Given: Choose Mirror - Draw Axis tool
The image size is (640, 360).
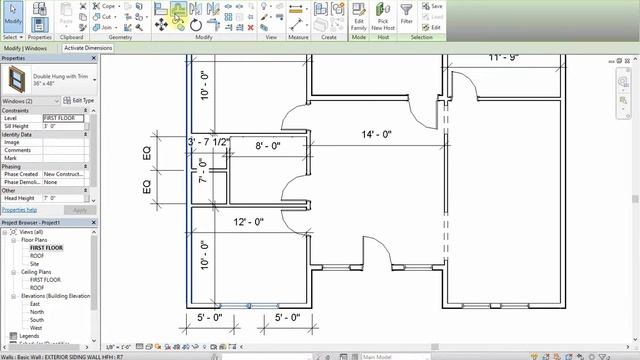Looking at the screenshot, I should tap(213, 9).
